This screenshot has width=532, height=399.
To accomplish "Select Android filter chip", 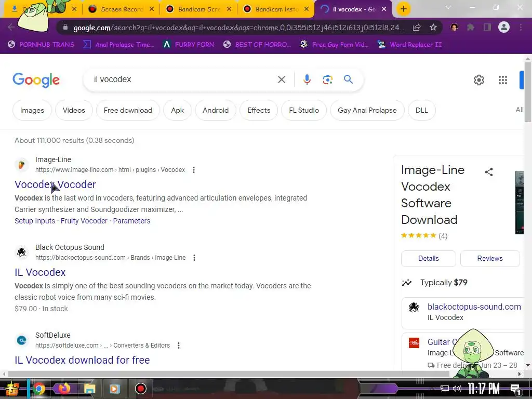I will point(216,110).
